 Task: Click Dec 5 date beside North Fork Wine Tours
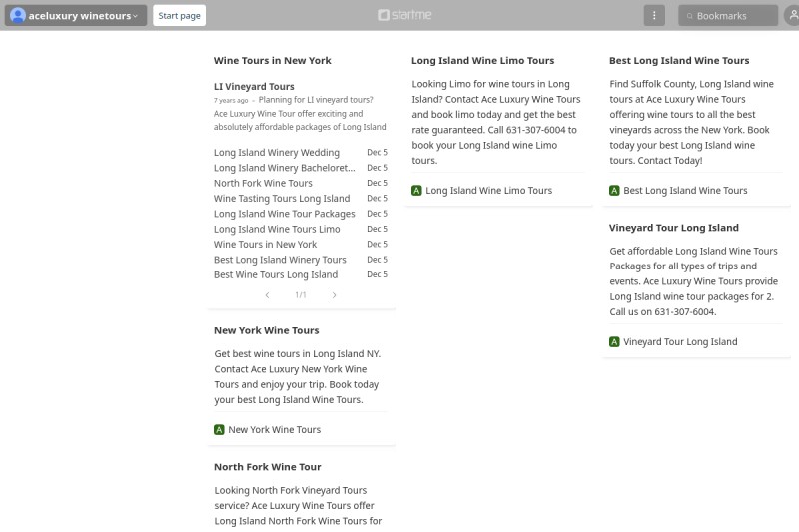tap(378, 183)
